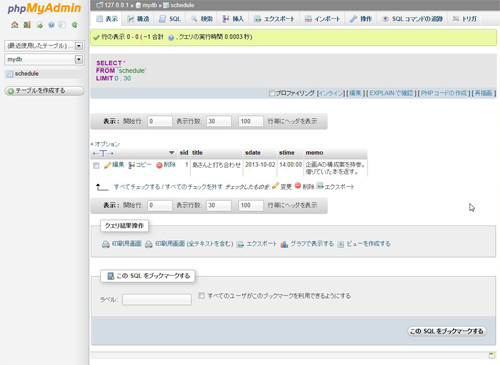
Task: Click the schedule table icon in sidebar
Action: pyautogui.click(x=10, y=74)
